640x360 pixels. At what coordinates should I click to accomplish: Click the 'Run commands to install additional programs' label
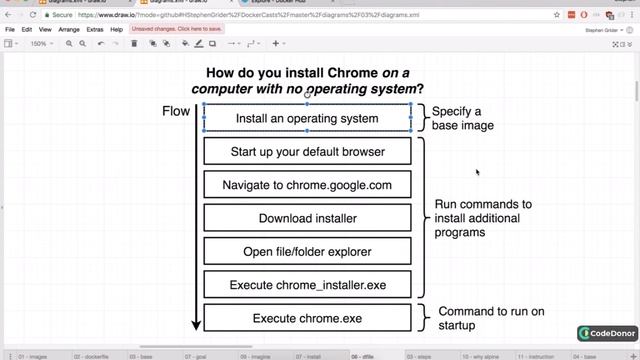pyautogui.click(x=483, y=218)
